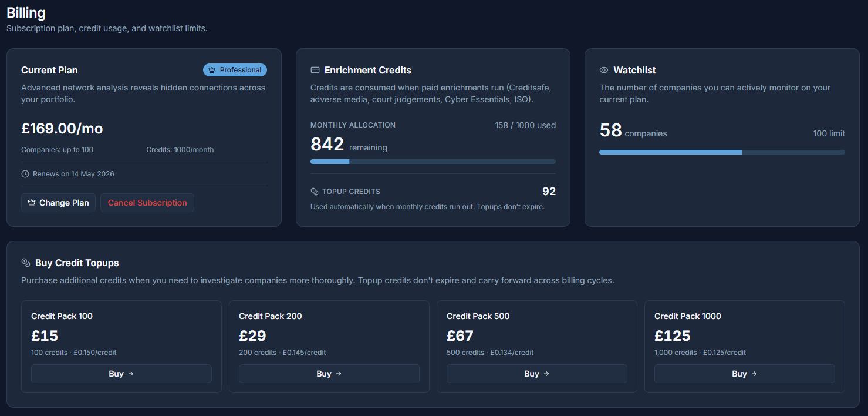Screen dimensions: 868x416
Task: Click the '100 limit' watchlist text
Action: (829, 133)
